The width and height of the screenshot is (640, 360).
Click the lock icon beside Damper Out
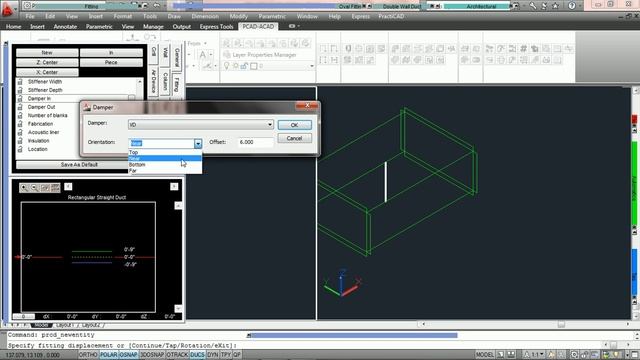coord(20,107)
